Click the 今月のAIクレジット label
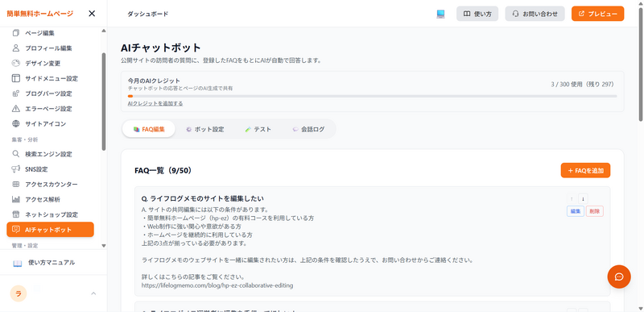 click(x=154, y=81)
